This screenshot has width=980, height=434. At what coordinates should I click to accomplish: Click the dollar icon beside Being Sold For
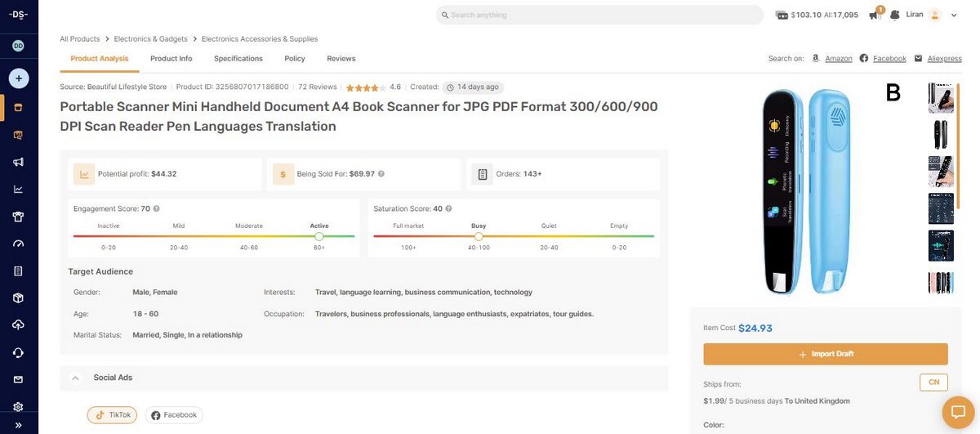[x=283, y=174]
